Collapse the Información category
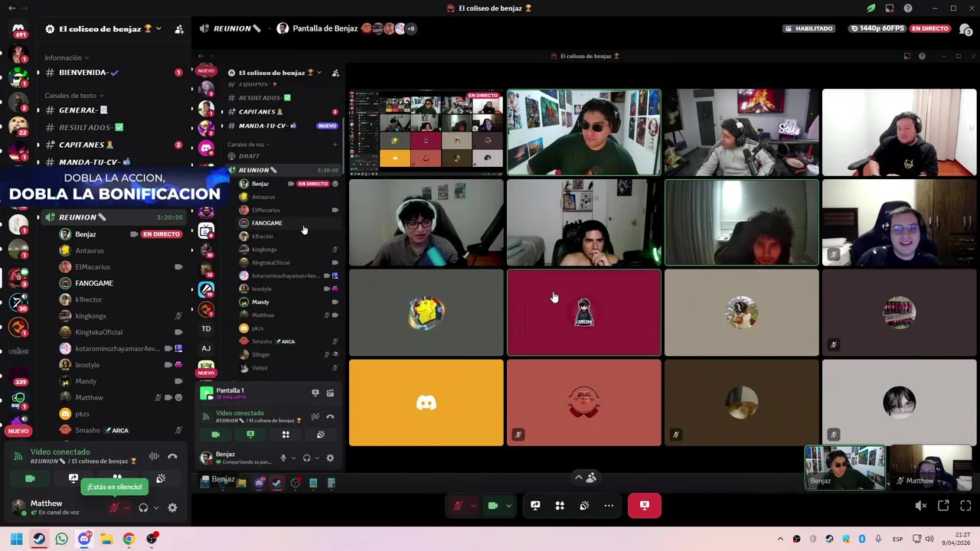The image size is (980, 551). (67, 57)
